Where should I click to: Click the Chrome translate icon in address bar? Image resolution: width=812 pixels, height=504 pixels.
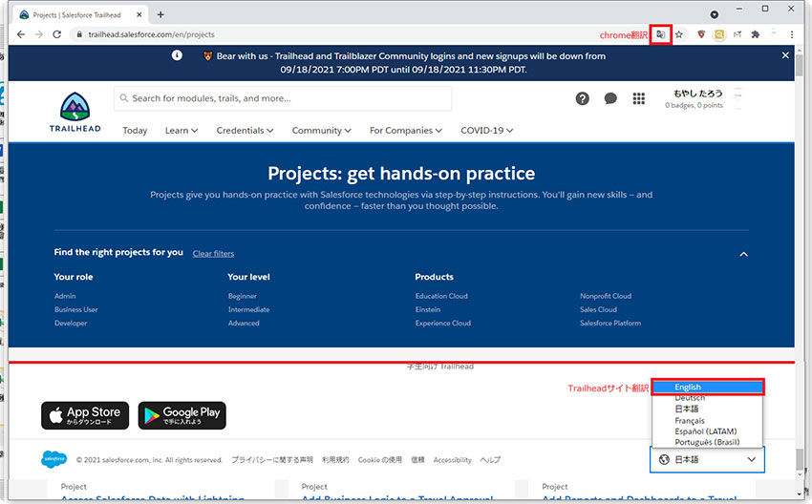pos(660,34)
